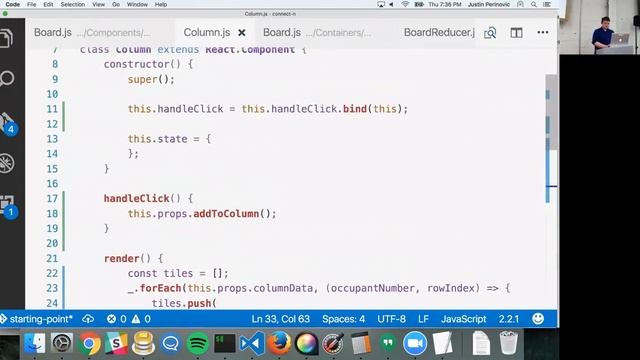The height and width of the screenshot is (360, 640).
Task: Open the warnings indicator in status bar
Action: [141, 319]
